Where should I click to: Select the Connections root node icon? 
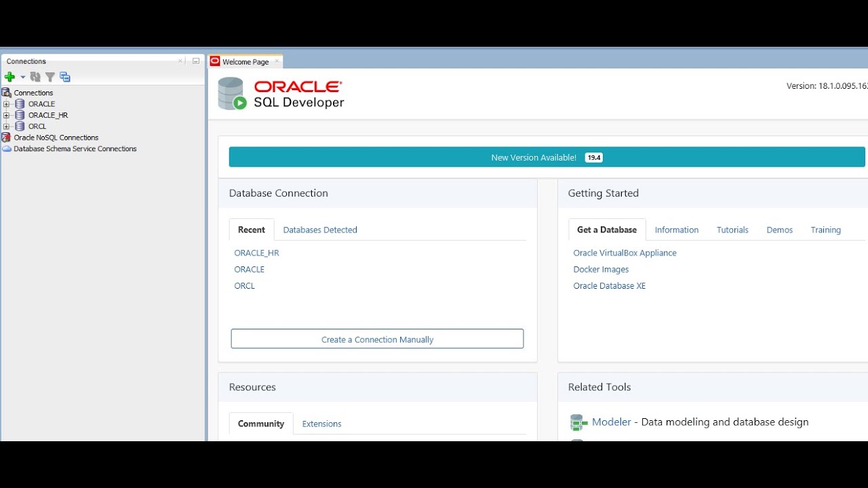coord(7,93)
